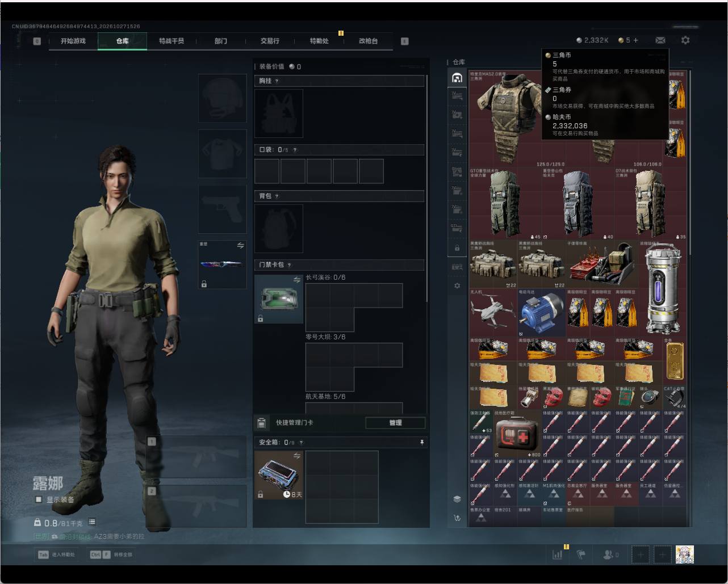Click the padlock icon in the warehouse sidebar
This screenshot has height=584, width=728.
(x=457, y=248)
